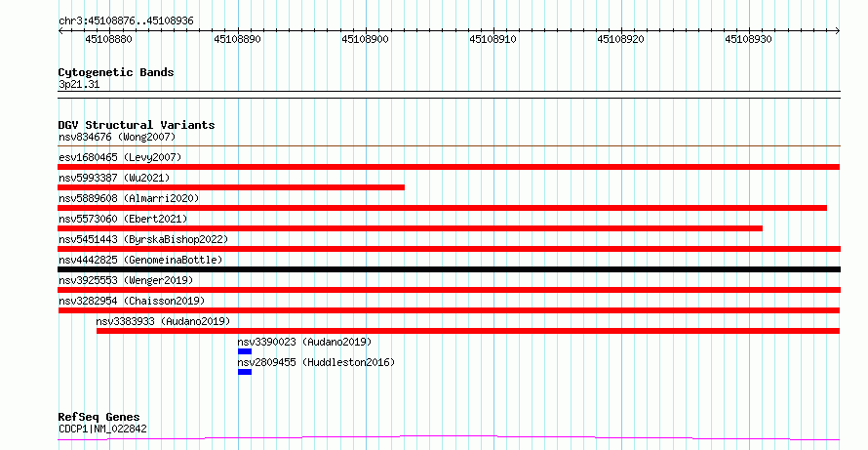The height and width of the screenshot is (450, 868).
Task: Click the blue bar for nsv2809455 Huddleston2016
Action: [245, 372]
